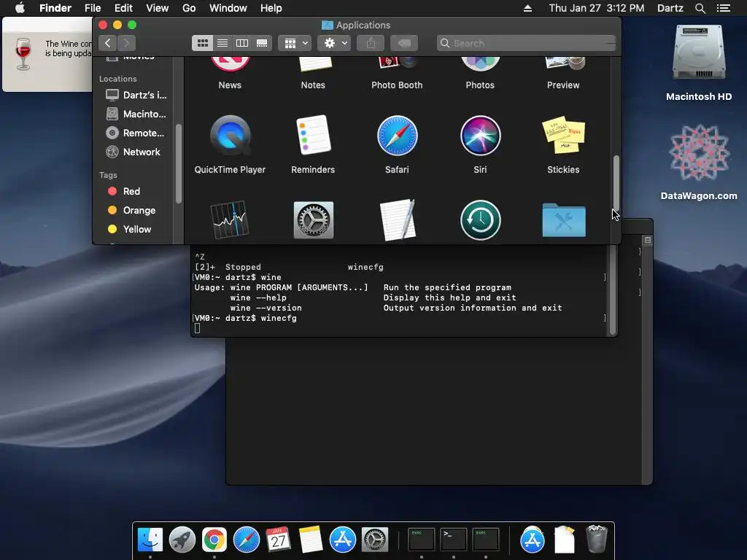Open the TextEdit app icon
The image size is (747, 560).
[398, 219]
